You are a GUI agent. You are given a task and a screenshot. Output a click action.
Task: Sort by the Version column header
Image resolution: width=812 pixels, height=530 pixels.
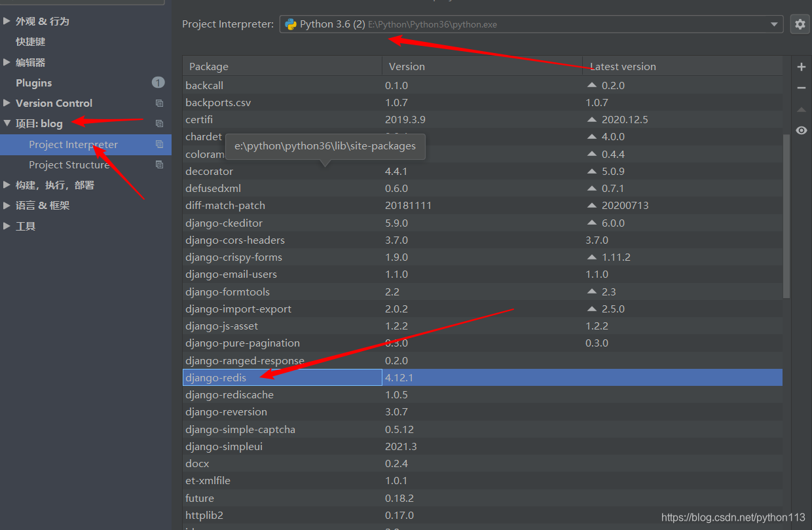point(482,66)
